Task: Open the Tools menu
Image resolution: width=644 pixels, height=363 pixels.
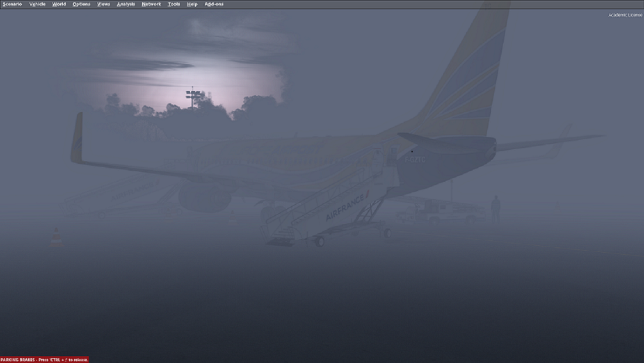Action: 174,4
